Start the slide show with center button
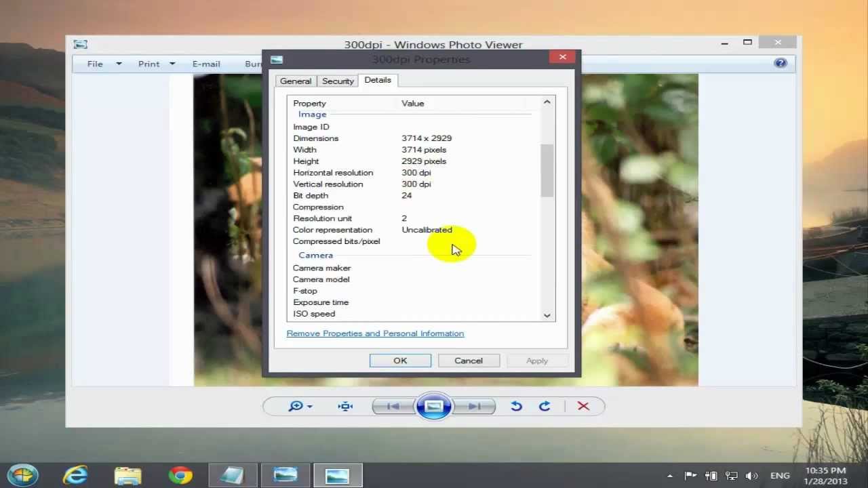The image size is (868, 488). coord(434,406)
